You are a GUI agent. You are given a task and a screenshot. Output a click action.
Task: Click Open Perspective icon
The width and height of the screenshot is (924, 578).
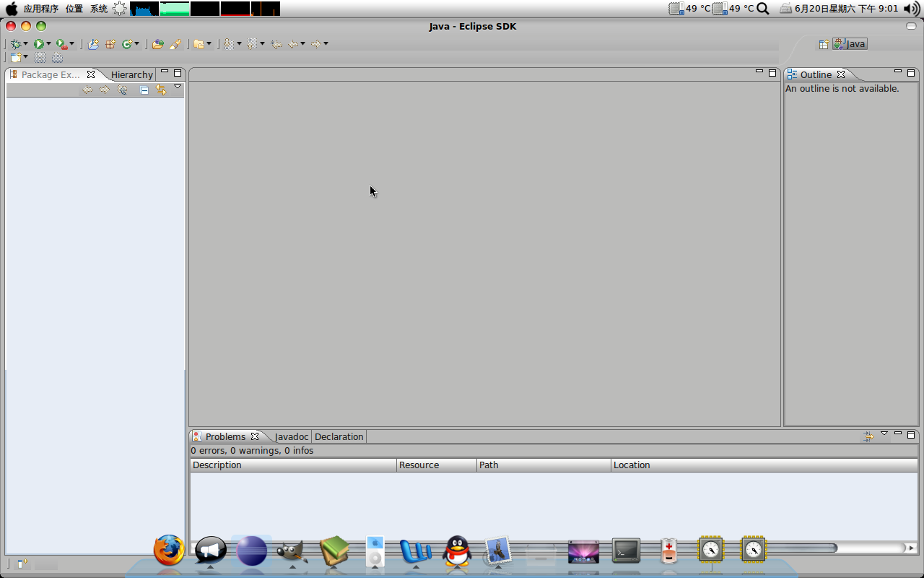[x=824, y=44]
